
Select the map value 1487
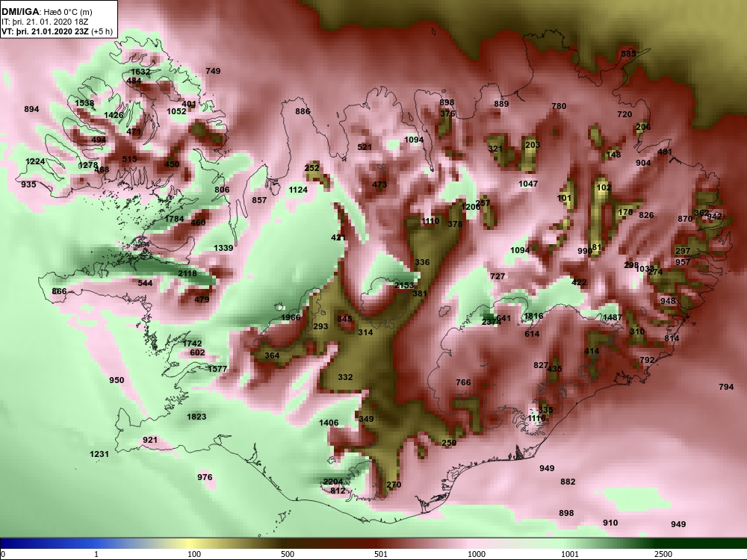(613, 317)
